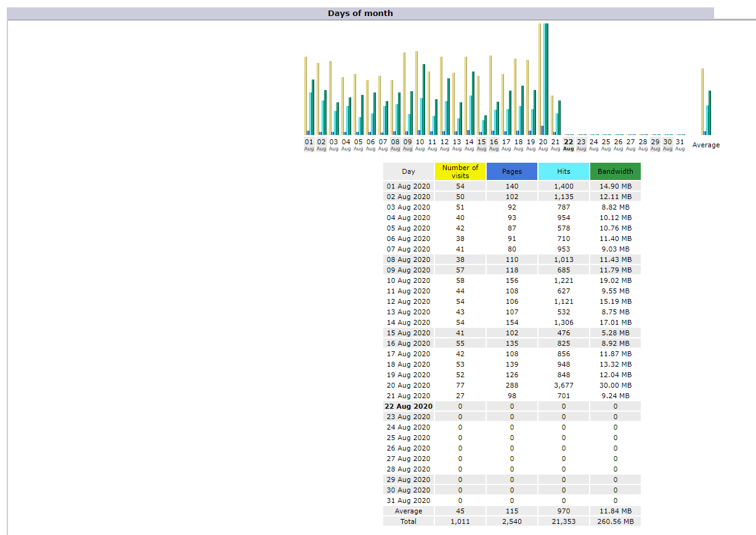Select average hits value 970
756x535 pixels.
[x=564, y=511]
